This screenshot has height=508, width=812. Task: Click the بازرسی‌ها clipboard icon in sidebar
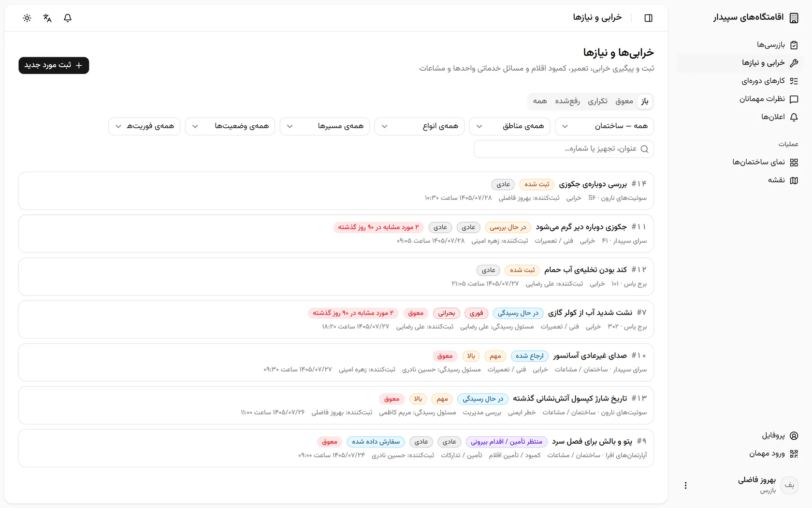click(794, 45)
